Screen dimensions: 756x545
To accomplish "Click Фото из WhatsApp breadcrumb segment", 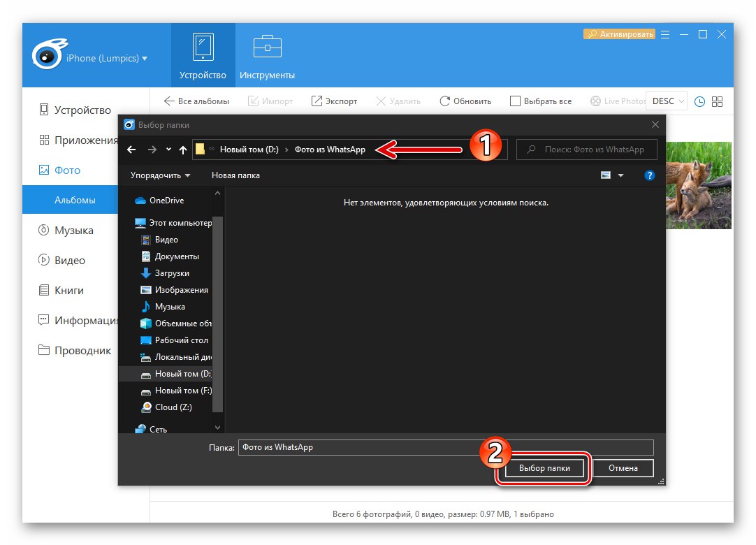I will click(330, 150).
